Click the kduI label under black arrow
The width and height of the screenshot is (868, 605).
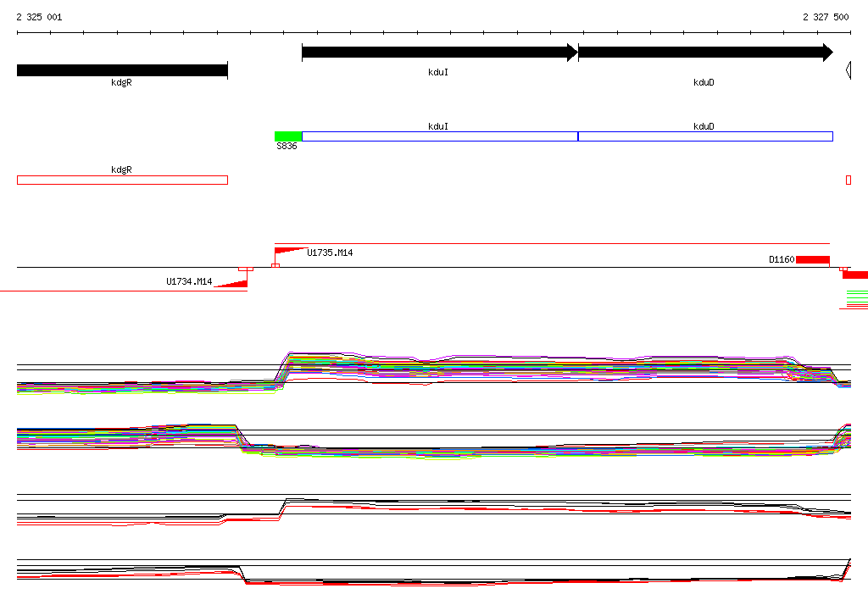438,72
